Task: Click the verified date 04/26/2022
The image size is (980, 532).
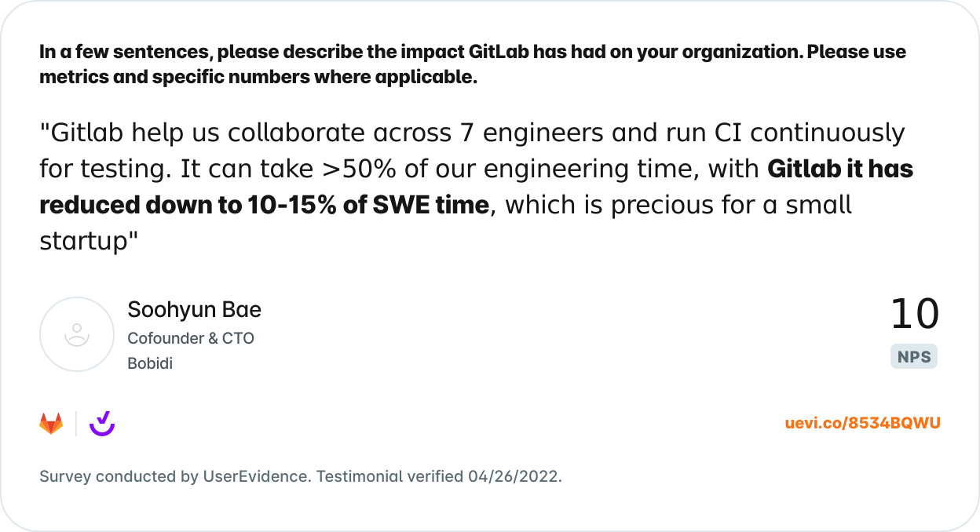Action: tap(514, 476)
